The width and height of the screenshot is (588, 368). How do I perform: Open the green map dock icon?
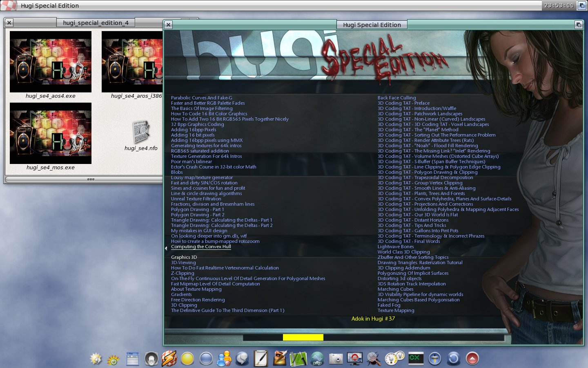[298, 359]
